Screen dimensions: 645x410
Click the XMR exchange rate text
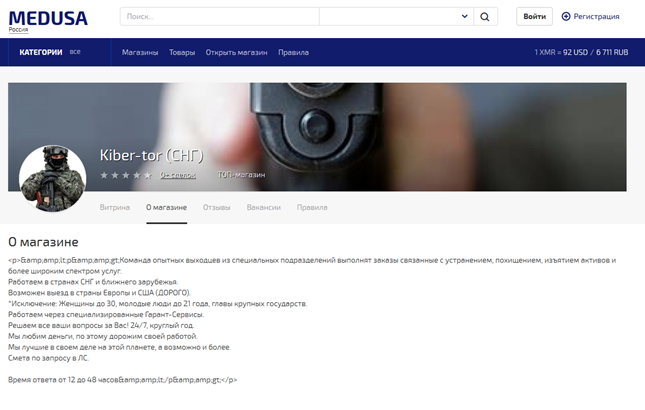coord(581,52)
